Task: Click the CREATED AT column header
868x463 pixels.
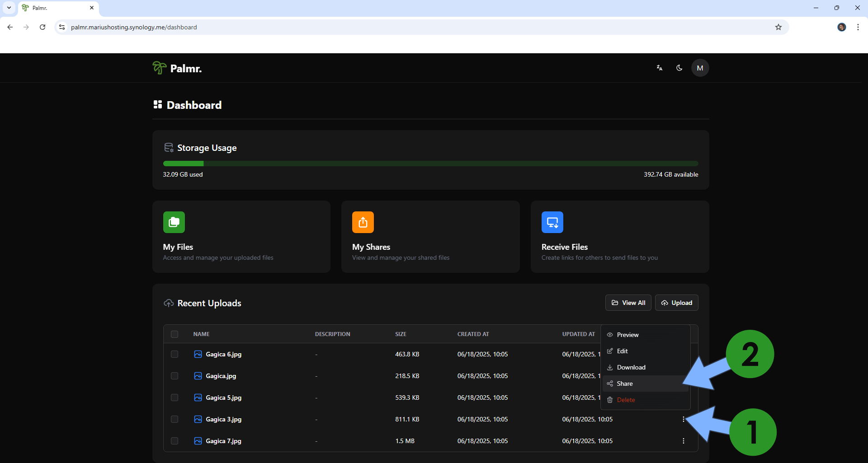Action: tap(473, 334)
